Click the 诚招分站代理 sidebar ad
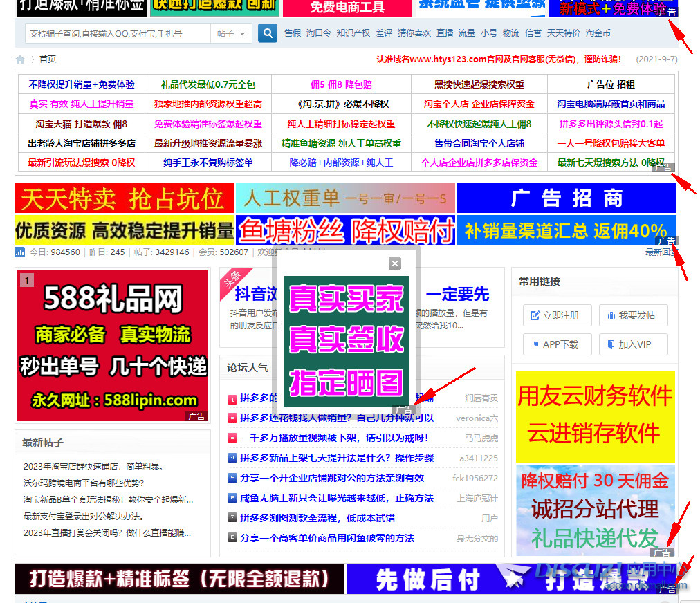This screenshot has width=700, height=603. (x=595, y=510)
